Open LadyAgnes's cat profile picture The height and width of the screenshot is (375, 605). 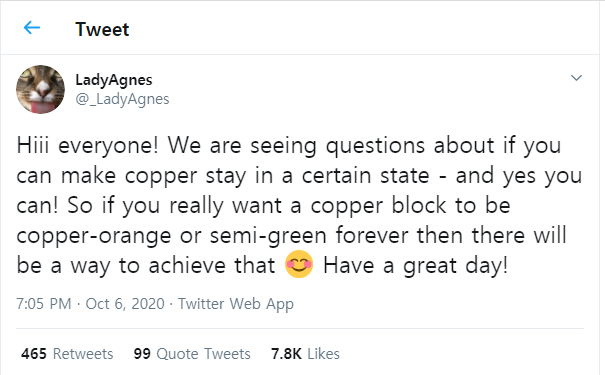point(41,90)
